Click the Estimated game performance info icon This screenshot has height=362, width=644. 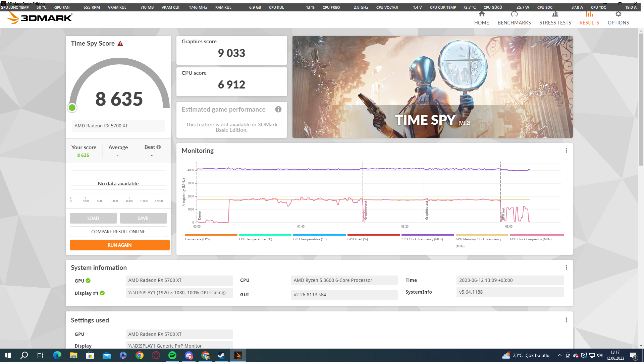point(278,109)
